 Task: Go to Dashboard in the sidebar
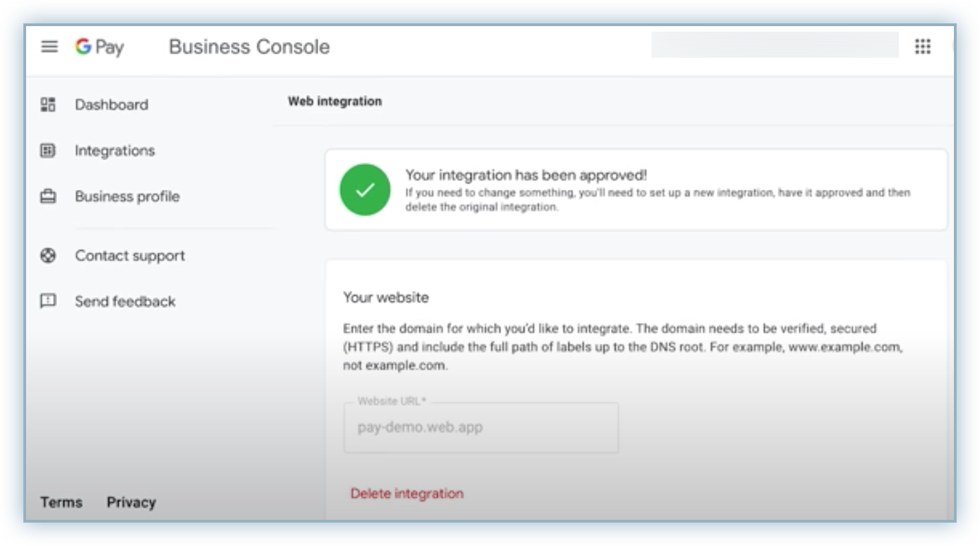111,105
